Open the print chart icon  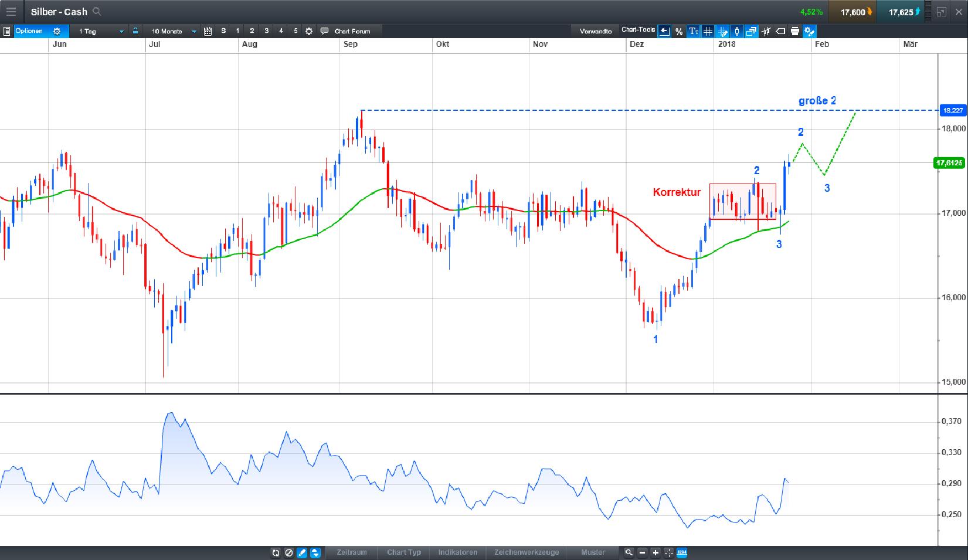point(794,31)
